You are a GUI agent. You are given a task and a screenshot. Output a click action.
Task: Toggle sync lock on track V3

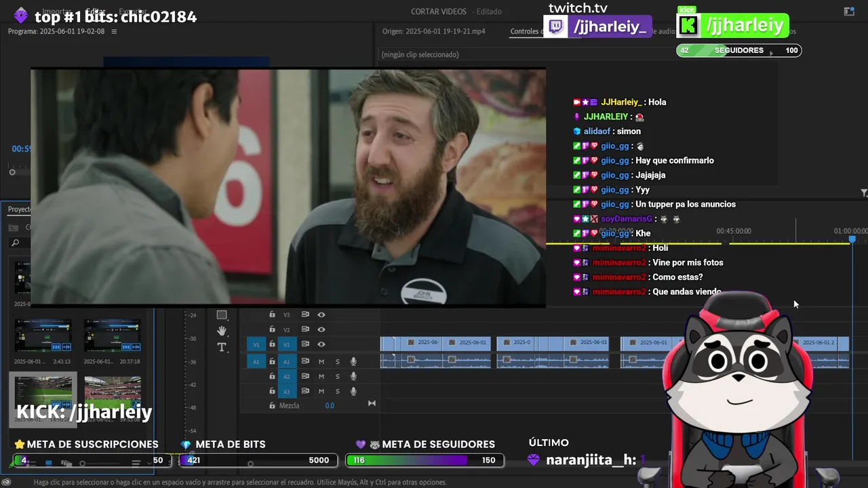tap(305, 314)
